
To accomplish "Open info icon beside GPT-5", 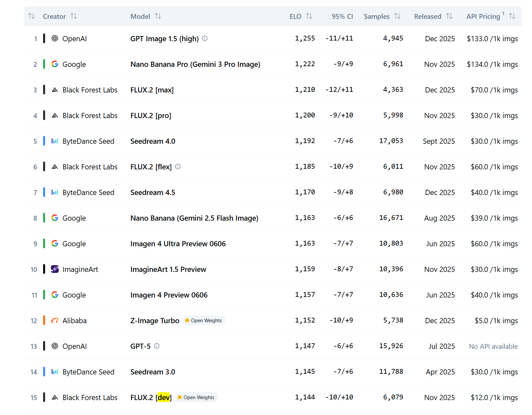I will [157, 346].
